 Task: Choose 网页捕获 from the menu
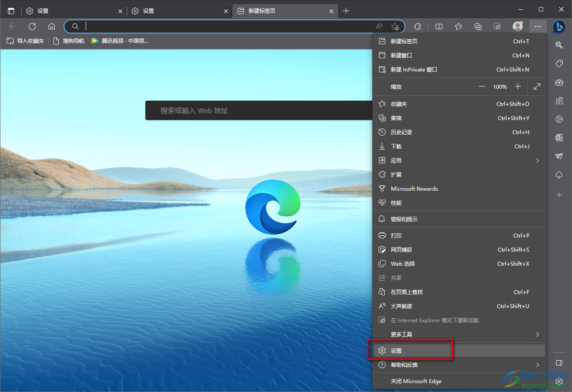point(459,249)
